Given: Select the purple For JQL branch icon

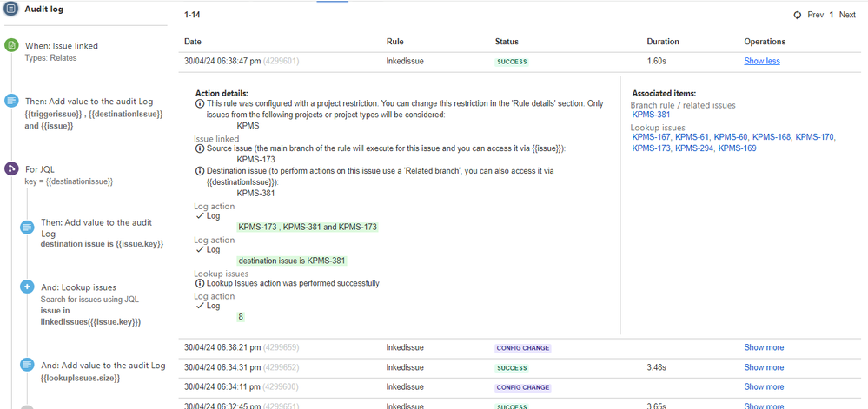Looking at the screenshot, I should pos(11,168).
